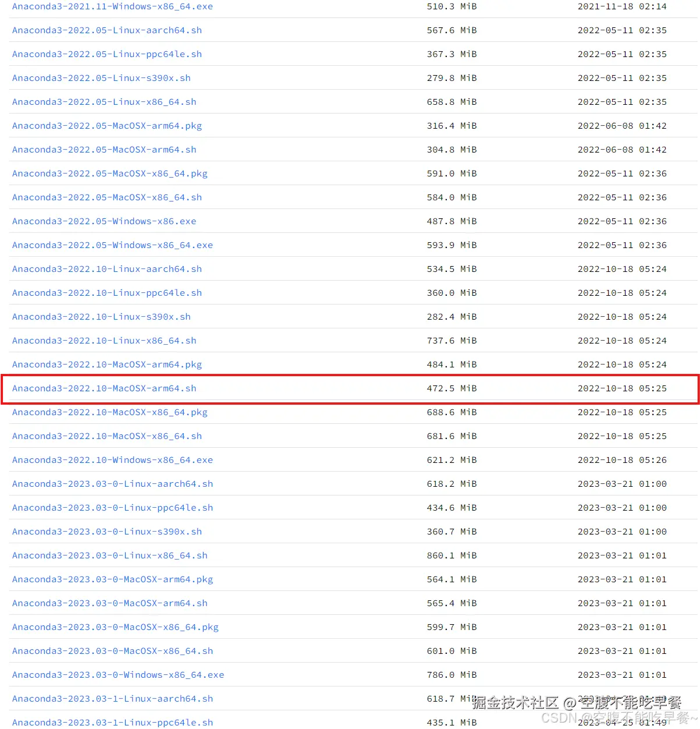Open Anaconda3-2022.05-Windows-x86.exe link
Image resolution: width=700 pixels, height=729 pixels.
click(104, 221)
